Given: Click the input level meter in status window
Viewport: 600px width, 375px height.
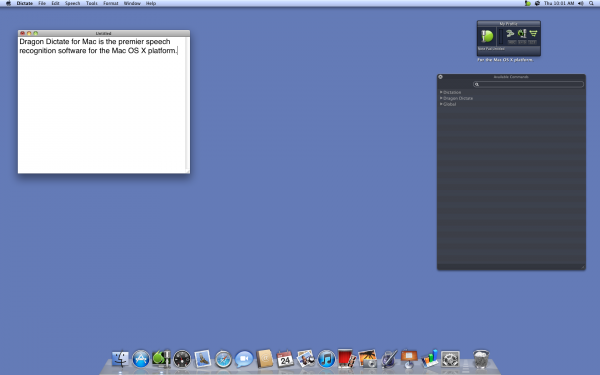Looking at the screenshot, I should click(501, 37).
